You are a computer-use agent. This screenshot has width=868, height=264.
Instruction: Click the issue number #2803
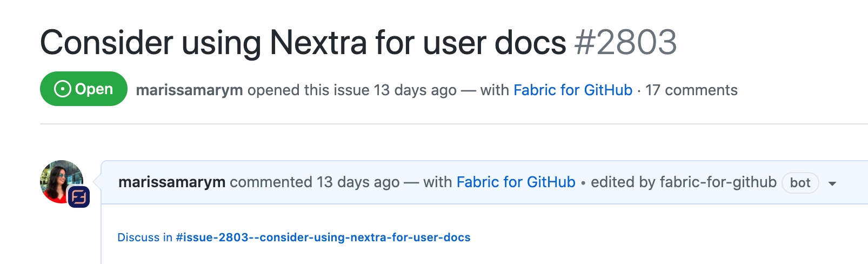tap(625, 42)
